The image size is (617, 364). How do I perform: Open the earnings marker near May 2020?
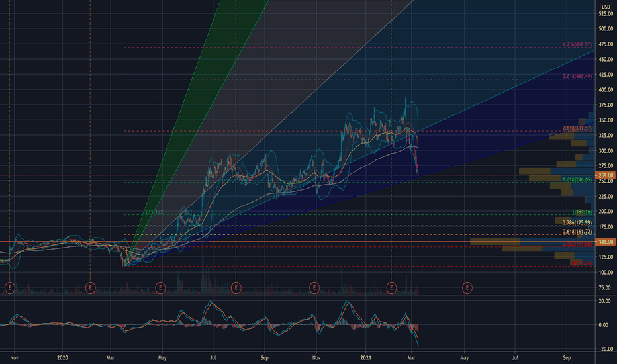pyautogui.click(x=160, y=288)
